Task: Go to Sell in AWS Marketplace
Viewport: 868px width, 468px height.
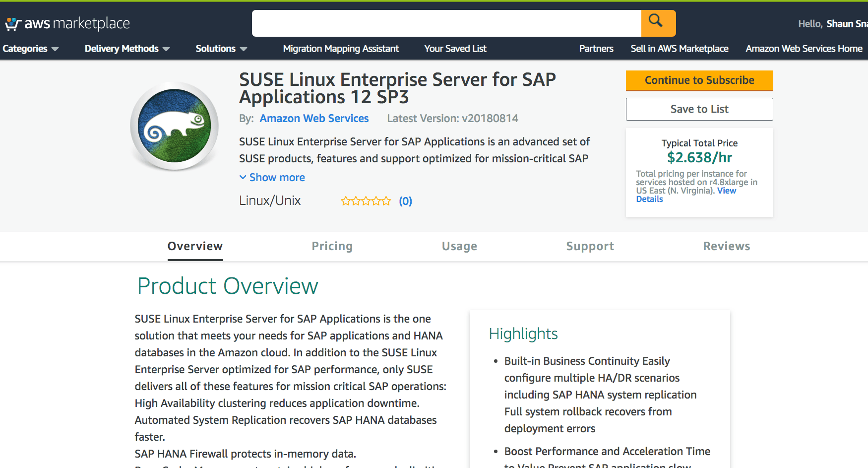Action: click(680, 49)
